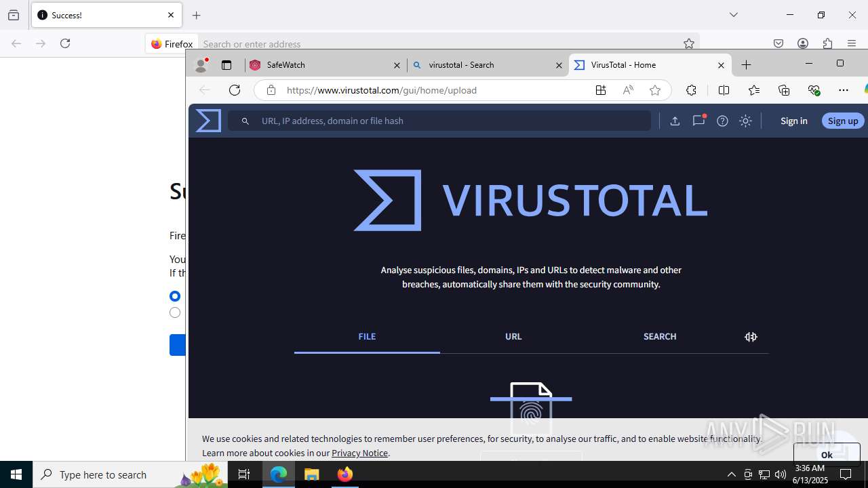Open Task View on the taskbar

point(244,474)
